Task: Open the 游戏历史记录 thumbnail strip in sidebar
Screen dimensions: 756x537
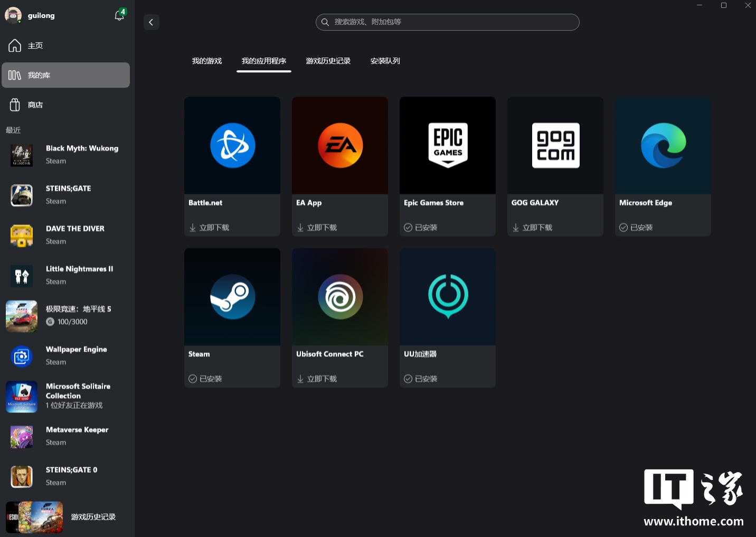Action: click(34, 517)
